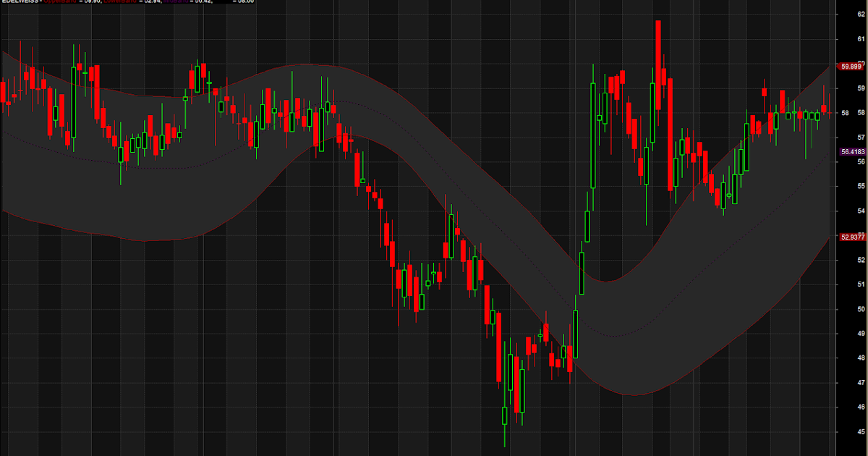Click the 50 price axis label
The width and height of the screenshot is (868, 456).
(861, 309)
